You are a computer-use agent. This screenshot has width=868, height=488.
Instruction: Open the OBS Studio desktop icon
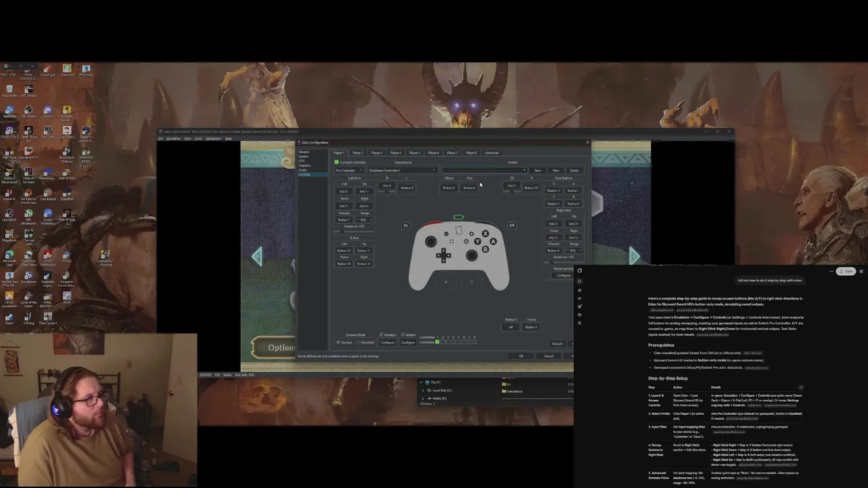point(28,111)
